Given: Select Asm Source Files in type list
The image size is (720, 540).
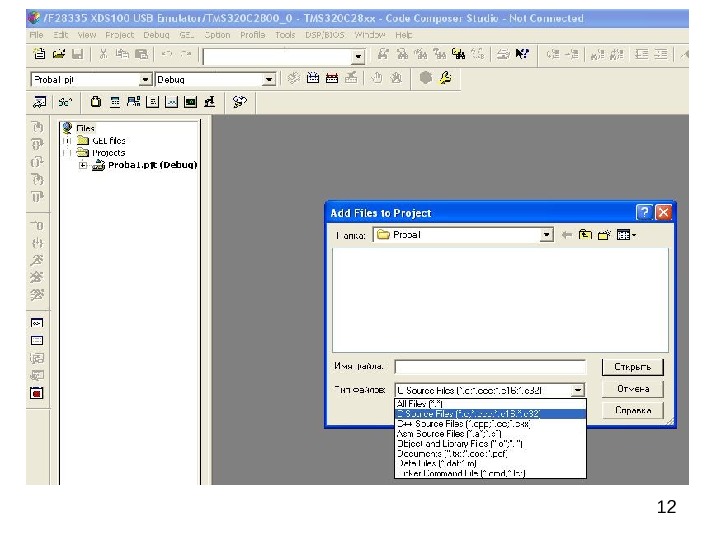Looking at the screenshot, I should 490,434.
